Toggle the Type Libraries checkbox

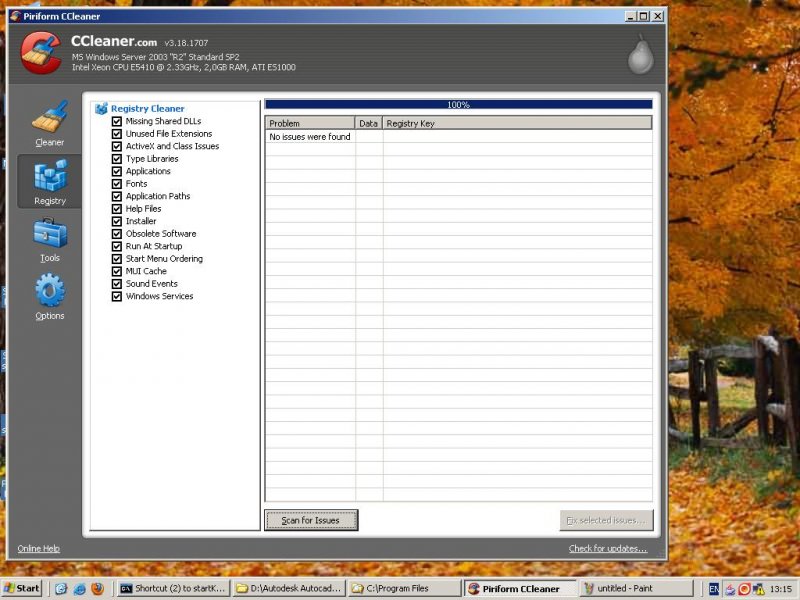click(117, 159)
